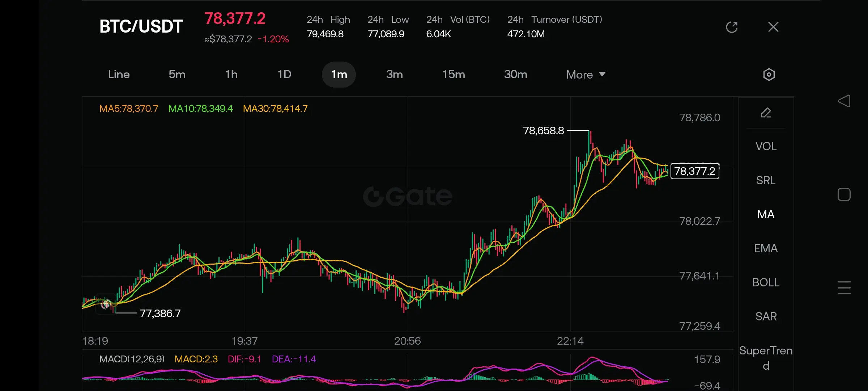Close the fullscreen chart view
Screen dimensions: 868x391
pyautogui.click(x=773, y=27)
